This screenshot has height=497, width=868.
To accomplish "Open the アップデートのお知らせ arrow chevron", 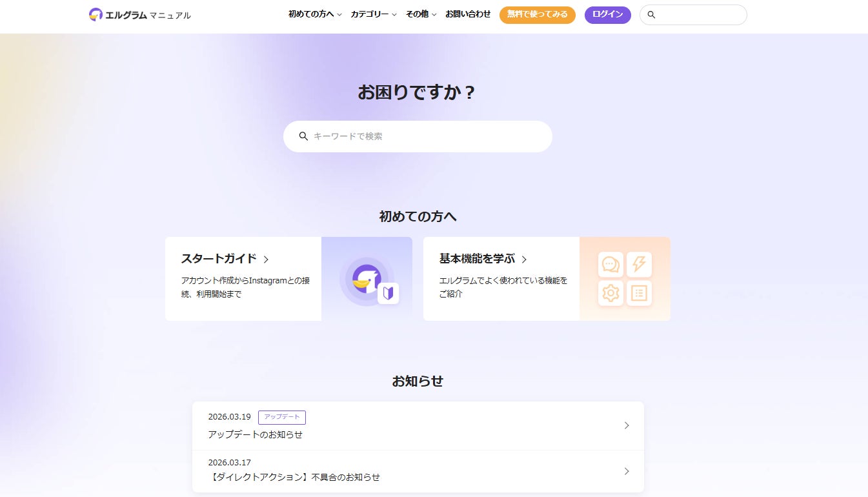I will click(627, 425).
